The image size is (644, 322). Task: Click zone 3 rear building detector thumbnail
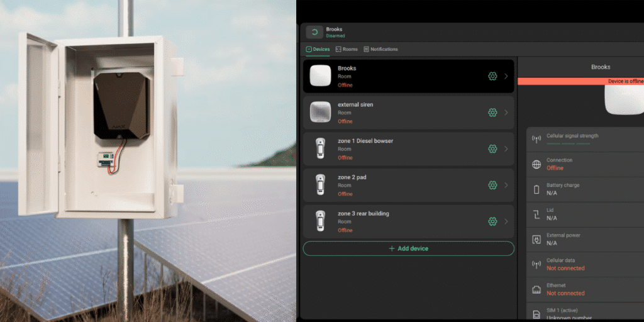coord(320,221)
